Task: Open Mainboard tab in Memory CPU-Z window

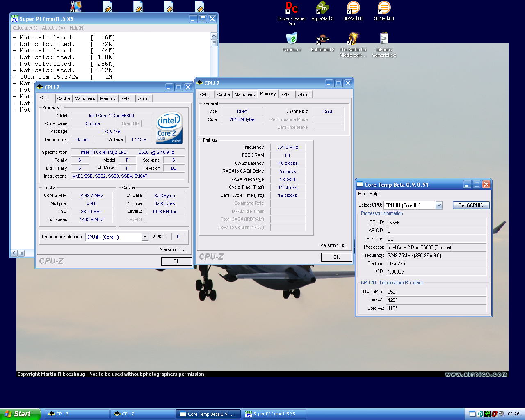Action: click(245, 94)
